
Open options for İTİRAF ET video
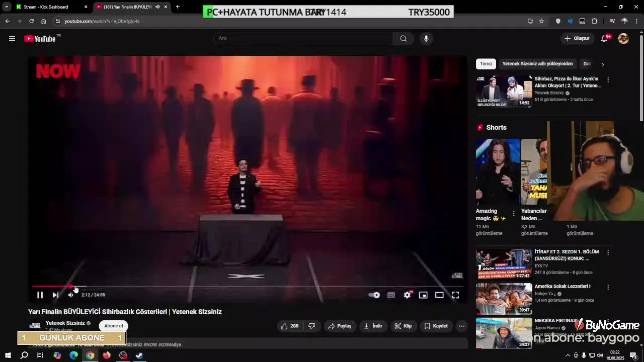[x=608, y=253]
